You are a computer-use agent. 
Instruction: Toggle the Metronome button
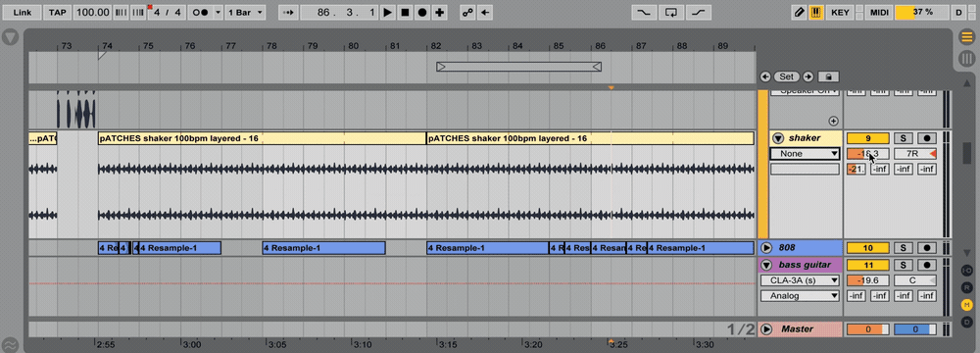(200, 12)
